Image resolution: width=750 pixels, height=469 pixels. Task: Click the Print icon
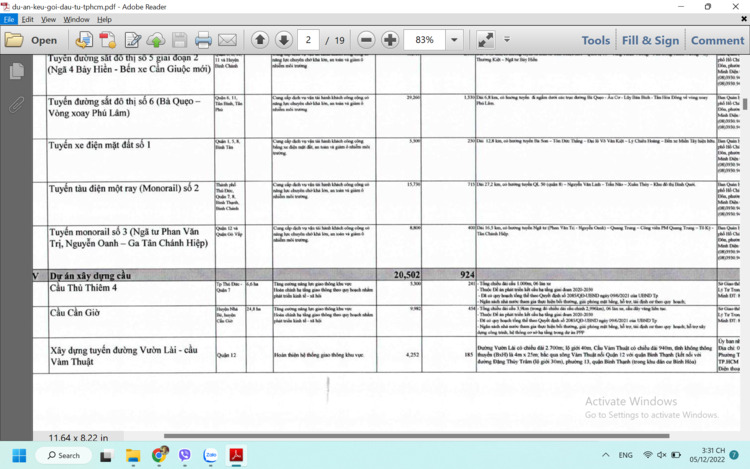tap(203, 40)
